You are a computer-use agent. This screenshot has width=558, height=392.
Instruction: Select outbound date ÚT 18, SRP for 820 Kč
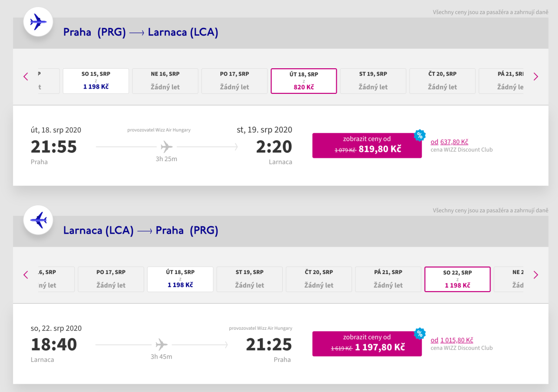click(304, 81)
